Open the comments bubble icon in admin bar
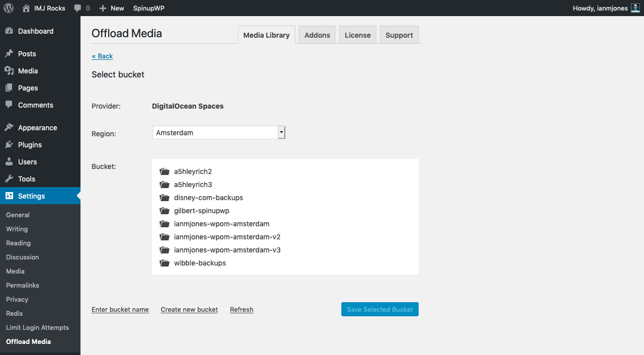Viewport: 644px width, 355px height. click(77, 8)
